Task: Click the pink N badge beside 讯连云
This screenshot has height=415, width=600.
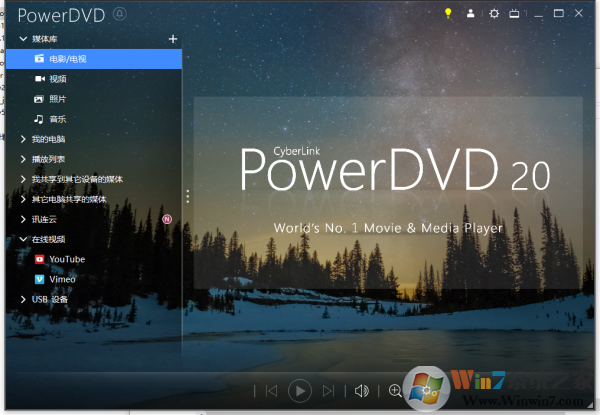Action: pyautogui.click(x=167, y=219)
